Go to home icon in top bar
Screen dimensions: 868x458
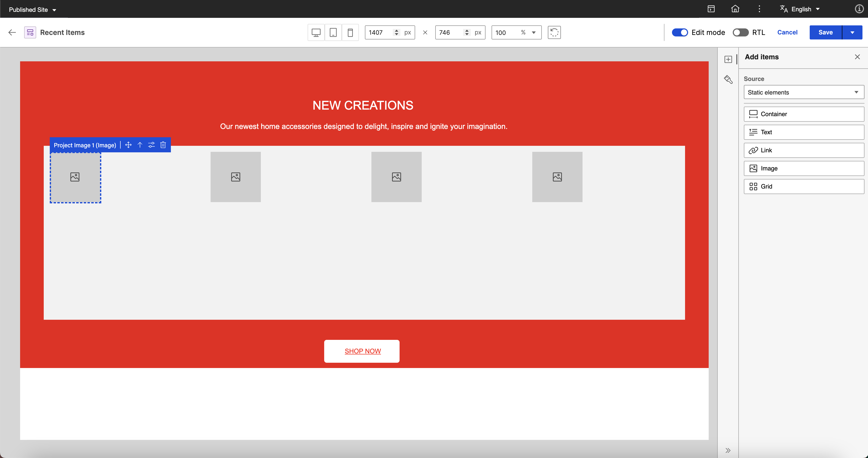pyautogui.click(x=735, y=9)
